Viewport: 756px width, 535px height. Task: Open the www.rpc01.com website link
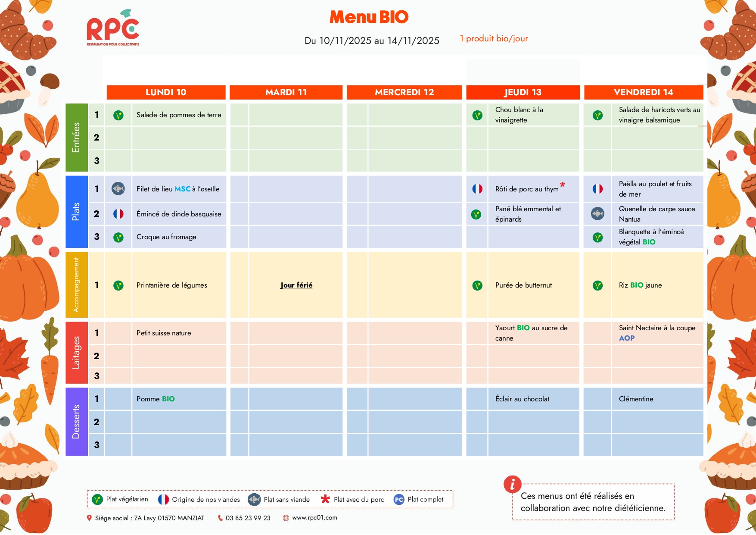[314, 518]
